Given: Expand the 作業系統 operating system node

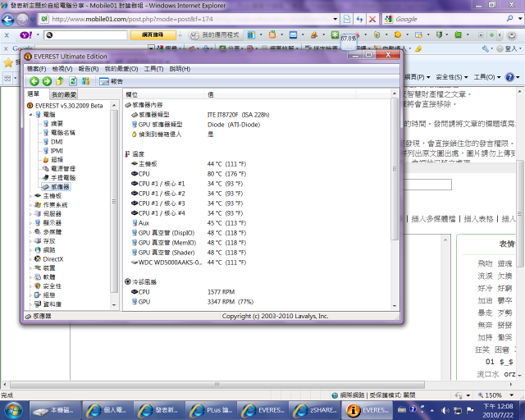Looking at the screenshot, I should pos(31,204).
